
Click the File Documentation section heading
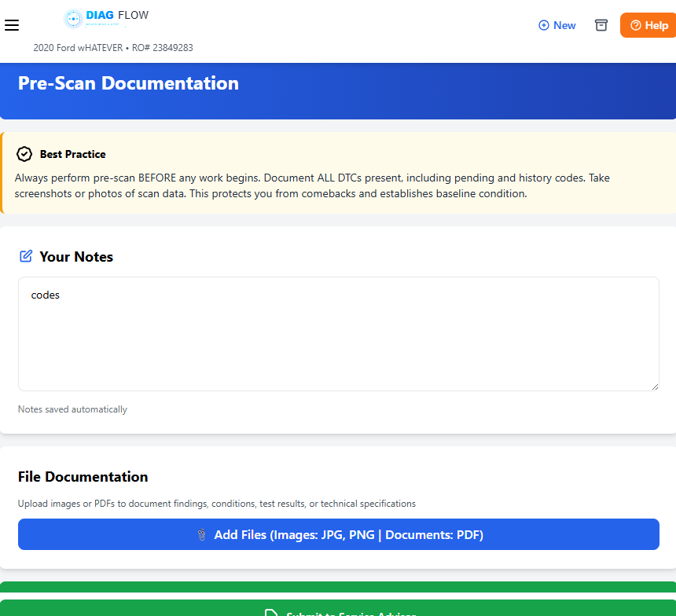pos(83,477)
